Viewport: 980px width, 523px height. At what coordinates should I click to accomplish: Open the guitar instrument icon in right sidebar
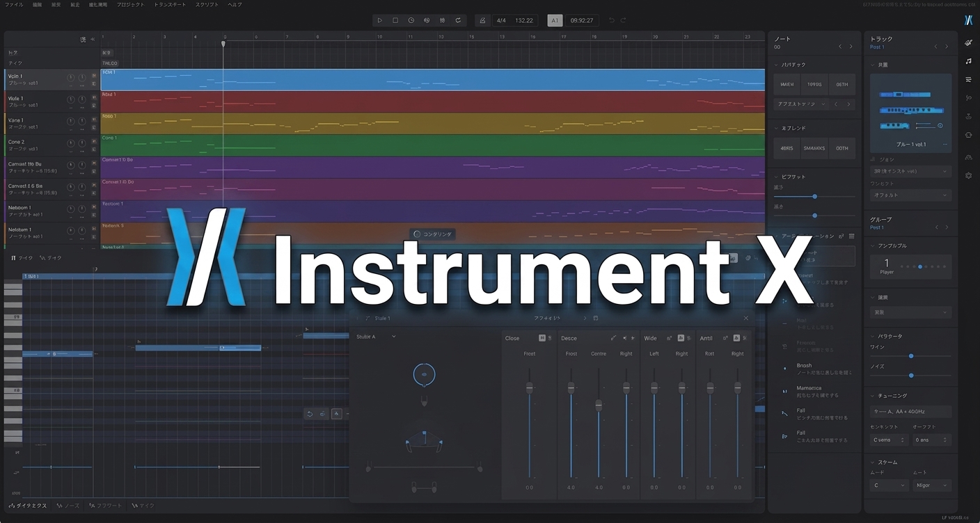(x=968, y=43)
